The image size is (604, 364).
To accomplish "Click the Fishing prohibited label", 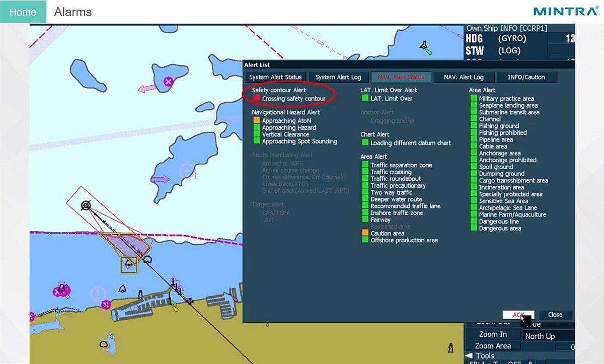I will coord(503,133).
